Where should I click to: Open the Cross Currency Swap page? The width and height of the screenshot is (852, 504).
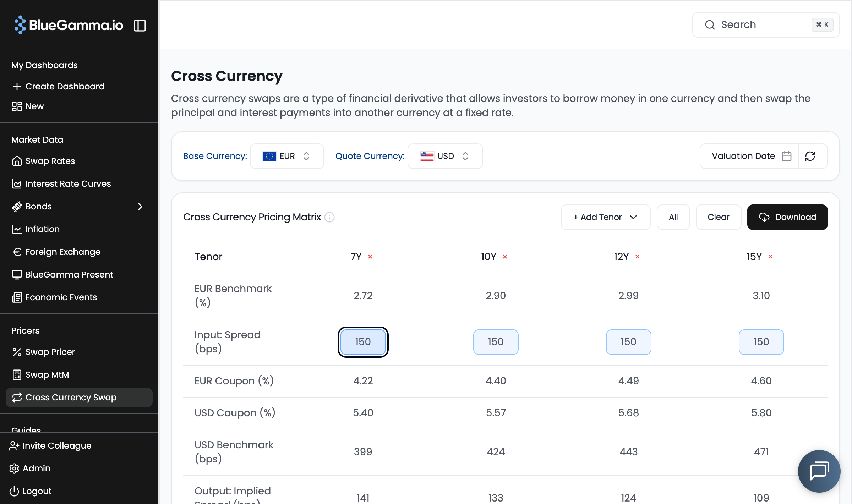[x=71, y=397]
